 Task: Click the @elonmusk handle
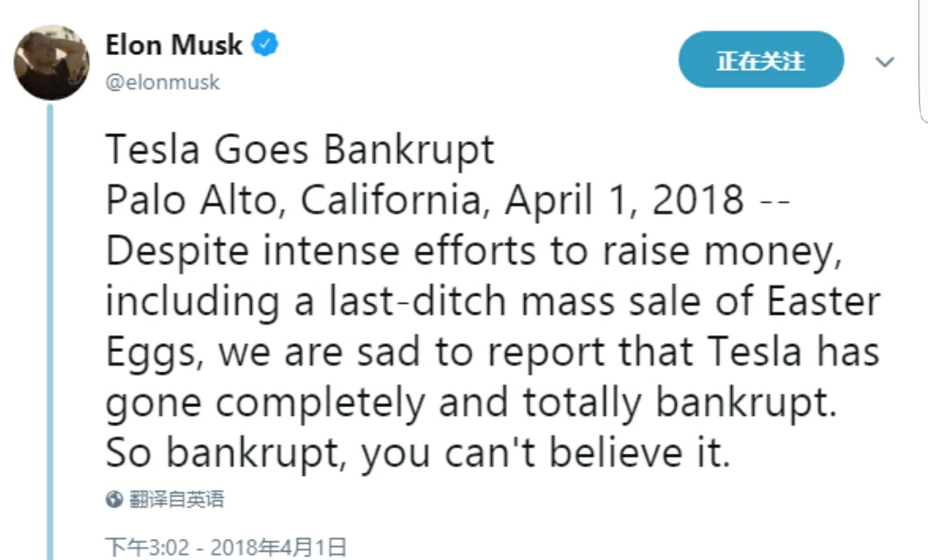[x=163, y=83]
